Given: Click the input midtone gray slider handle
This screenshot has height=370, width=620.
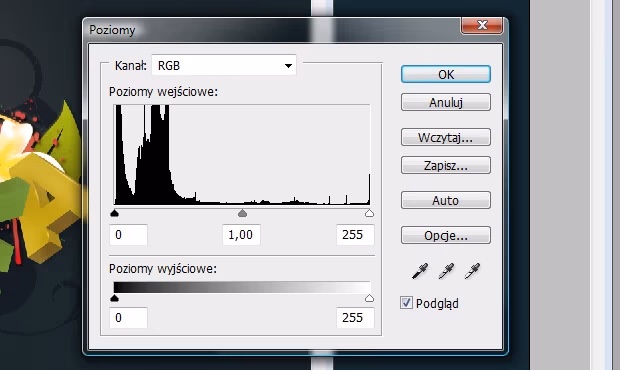Looking at the screenshot, I should tap(242, 213).
